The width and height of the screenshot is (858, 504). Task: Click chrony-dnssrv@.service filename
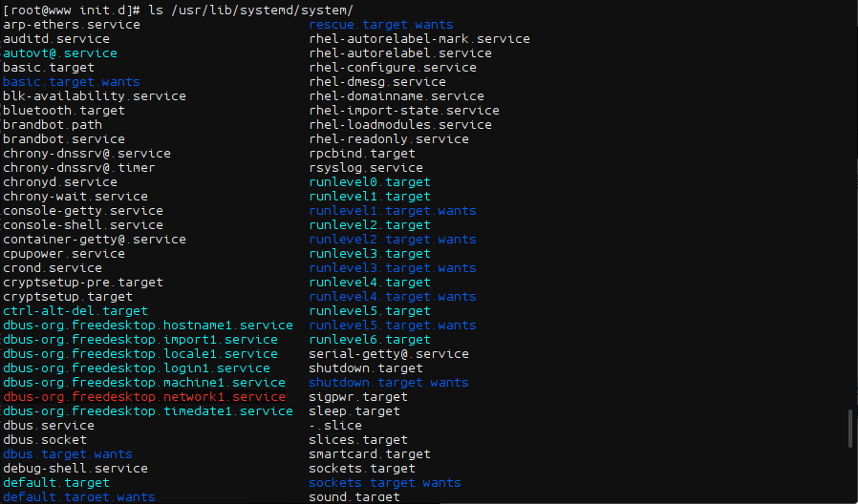(x=87, y=153)
